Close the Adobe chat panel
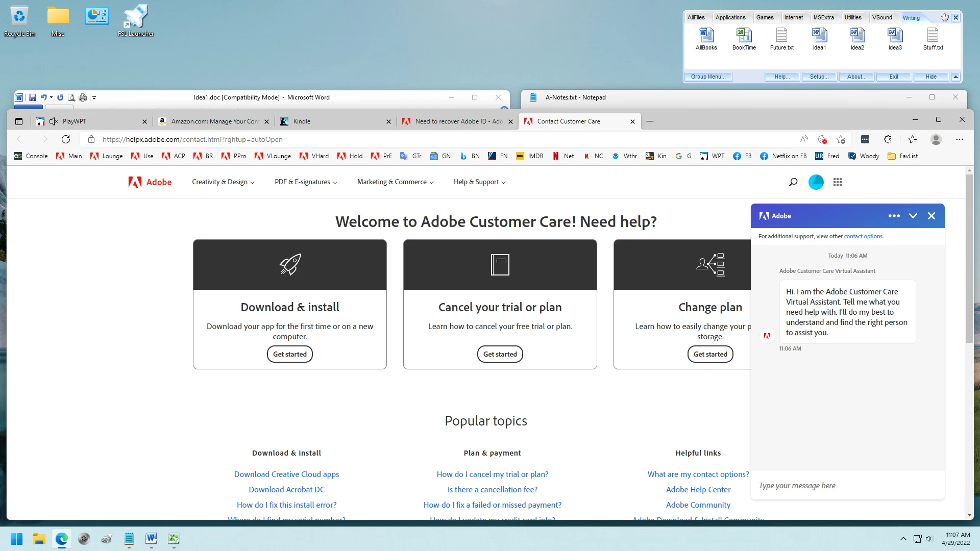Image resolution: width=980 pixels, height=551 pixels. [932, 216]
